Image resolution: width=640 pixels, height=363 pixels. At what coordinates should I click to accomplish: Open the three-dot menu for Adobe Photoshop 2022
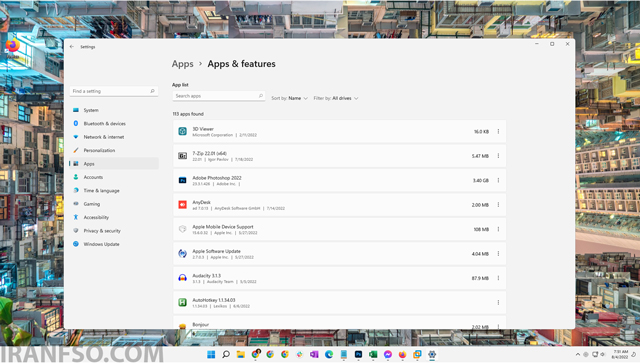tap(498, 180)
